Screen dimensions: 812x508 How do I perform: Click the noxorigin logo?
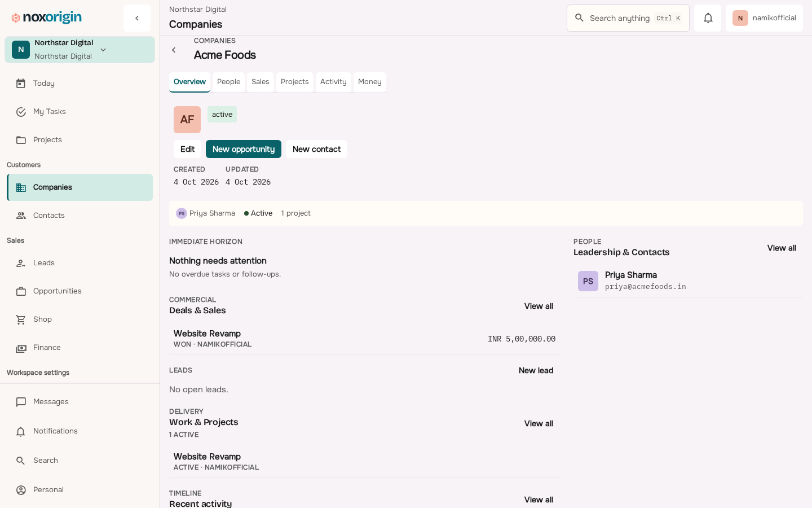[47, 18]
